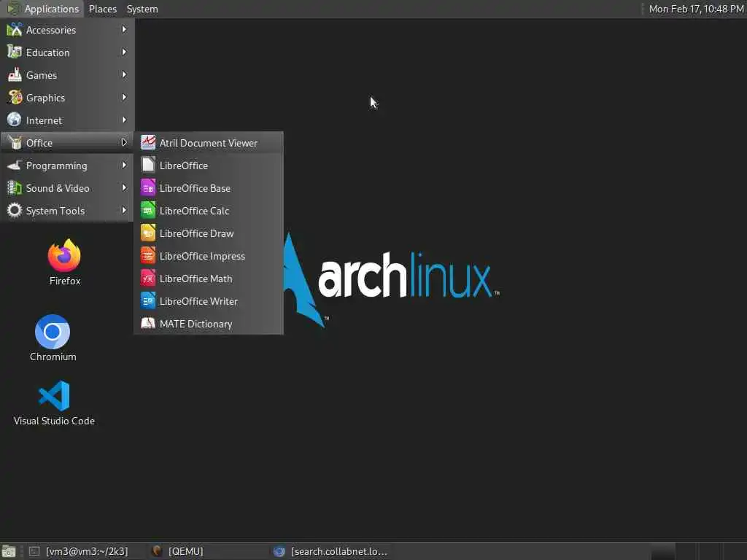Open LibreOffice Base menu entry
This screenshot has width=747, height=560.
pos(209,188)
